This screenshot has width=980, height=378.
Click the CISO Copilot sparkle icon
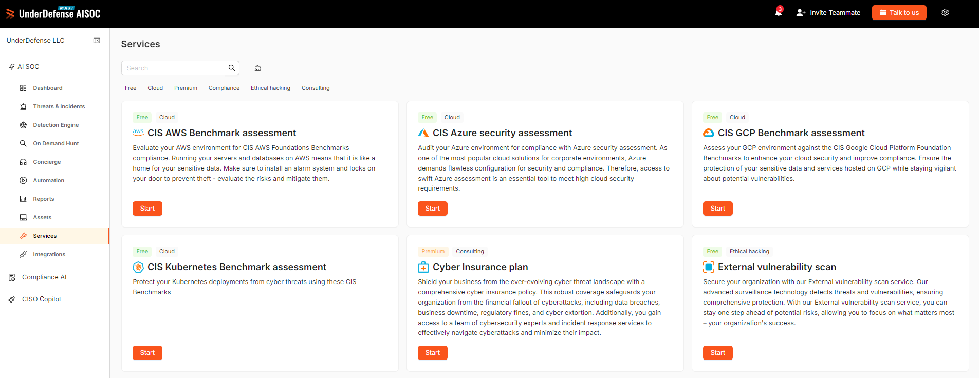tap(12, 299)
